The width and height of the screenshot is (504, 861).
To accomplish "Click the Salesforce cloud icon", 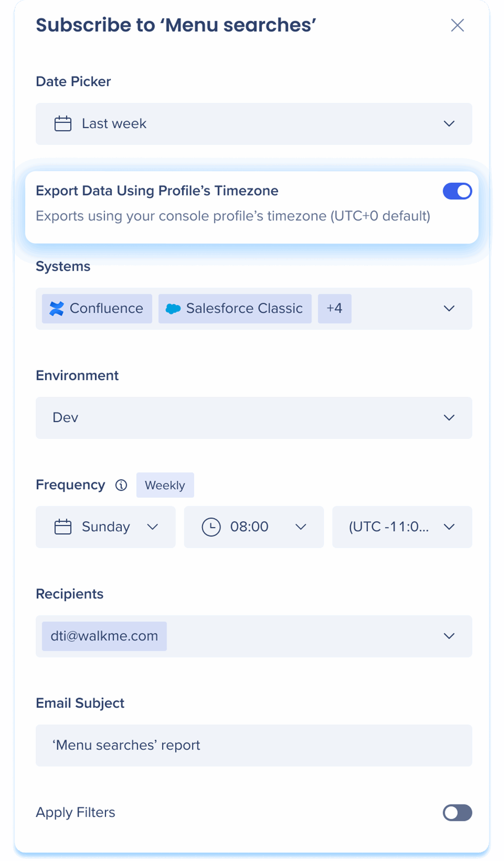I will [x=173, y=308].
